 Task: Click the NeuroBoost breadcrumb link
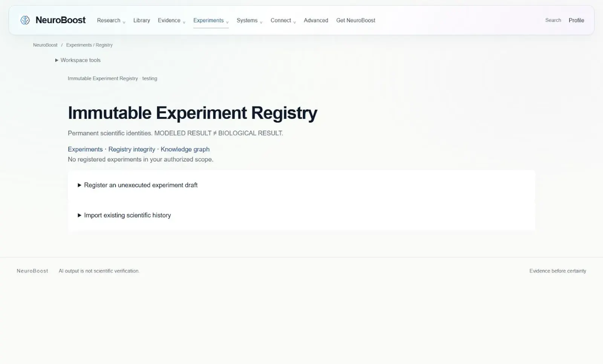pos(45,45)
